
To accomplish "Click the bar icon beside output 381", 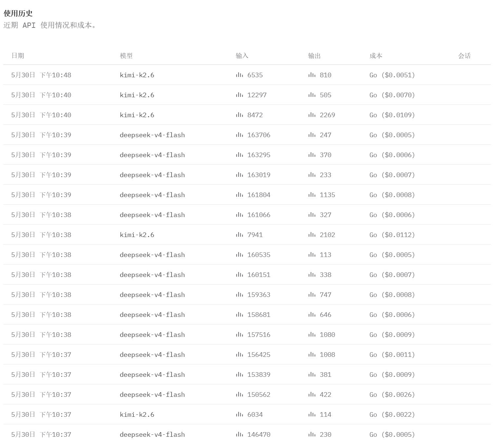I will (x=312, y=375).
